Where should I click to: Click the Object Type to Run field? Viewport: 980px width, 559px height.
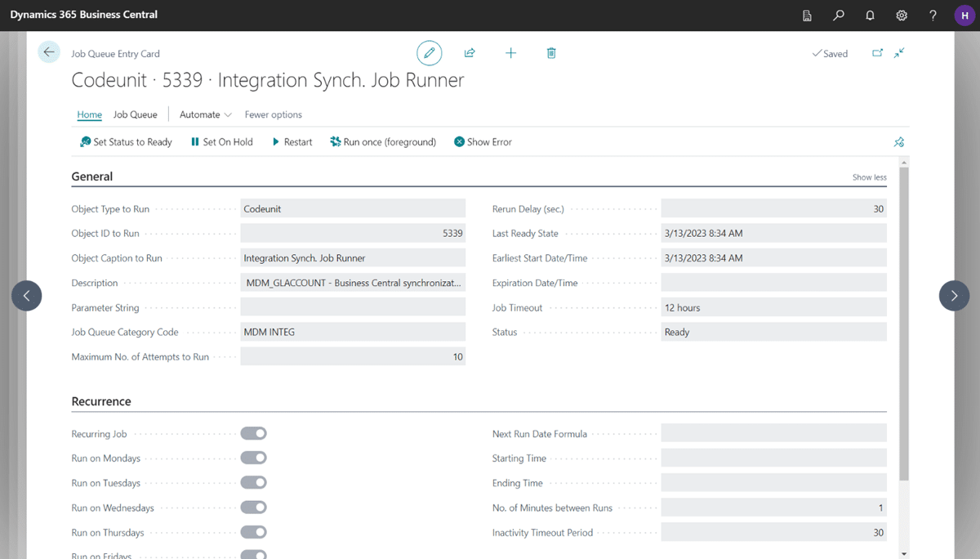coord(353,208)
